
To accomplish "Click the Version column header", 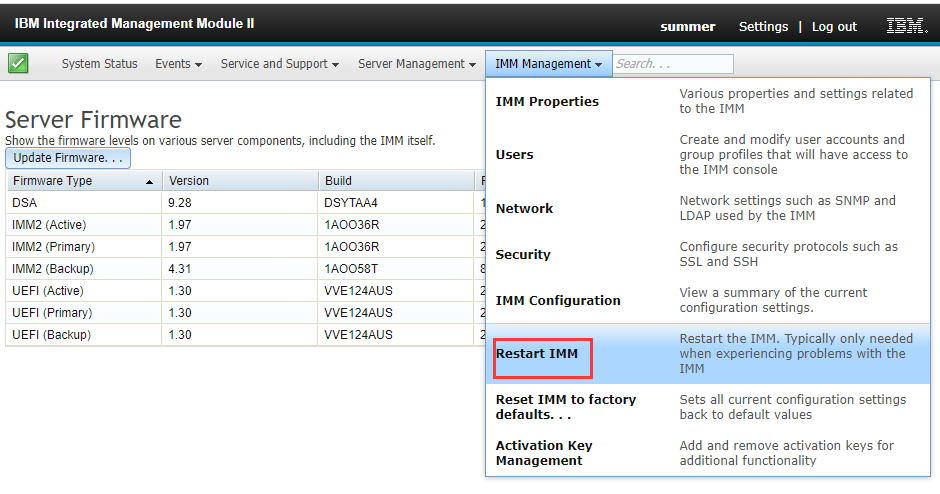I will [x=240, y=180].
